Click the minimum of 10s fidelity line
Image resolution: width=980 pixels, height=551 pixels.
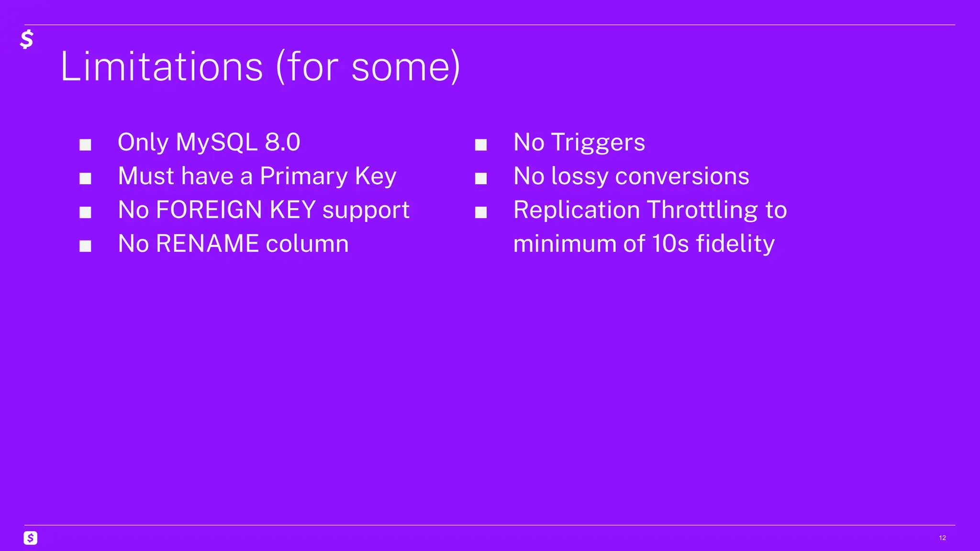(644, 243)
